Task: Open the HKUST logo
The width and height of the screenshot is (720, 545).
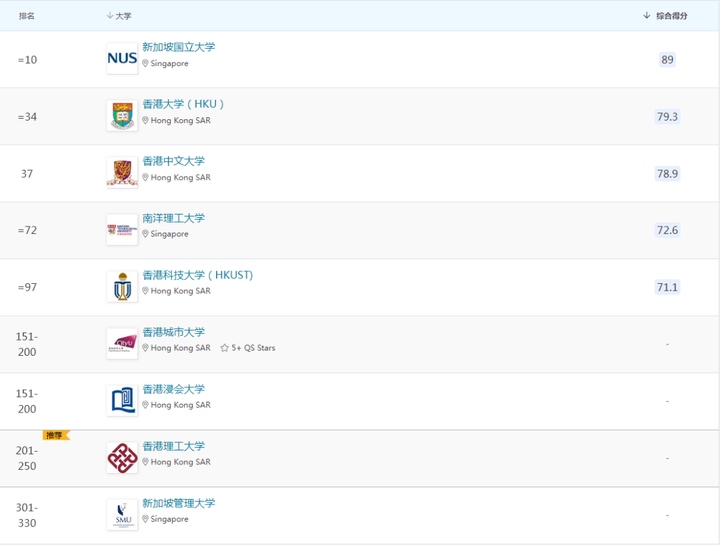Action: (122, 287)
